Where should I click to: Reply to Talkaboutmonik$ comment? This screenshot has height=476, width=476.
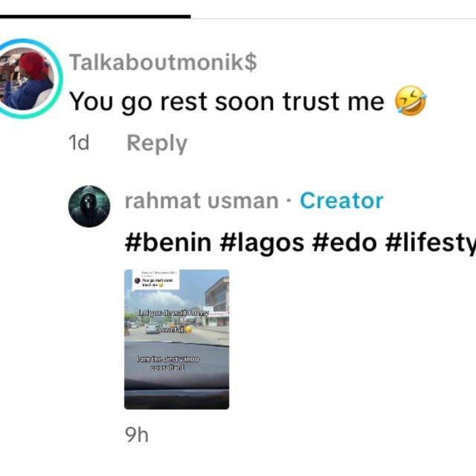coord(157,144)
